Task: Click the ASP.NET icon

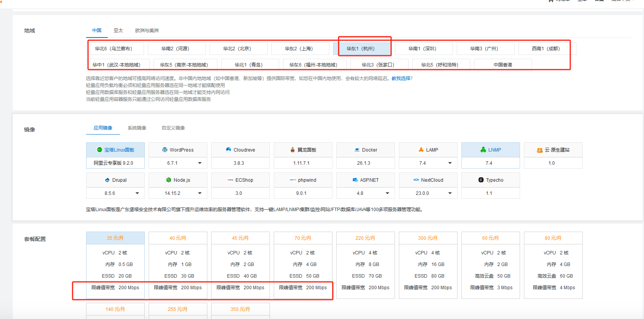Action: (x=355, y=180)
